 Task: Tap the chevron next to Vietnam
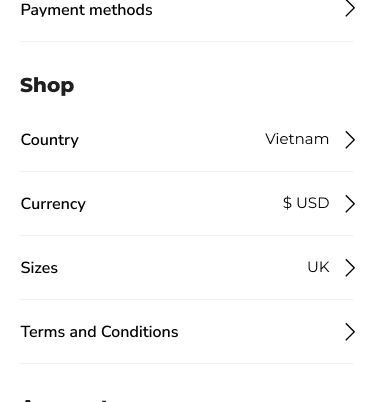pyautogui.click(x=350, y=140)
